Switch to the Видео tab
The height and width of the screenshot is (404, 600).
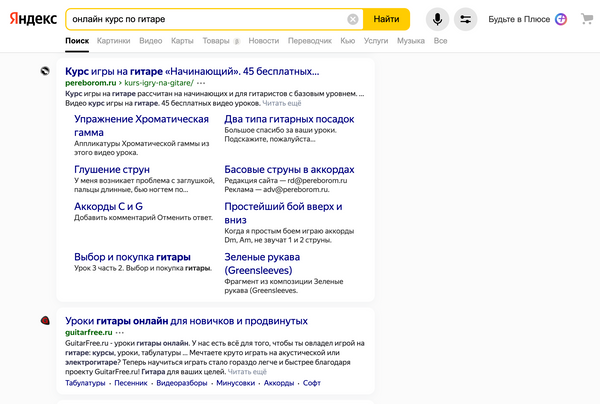pyautogui.click(x=150, y=41)
